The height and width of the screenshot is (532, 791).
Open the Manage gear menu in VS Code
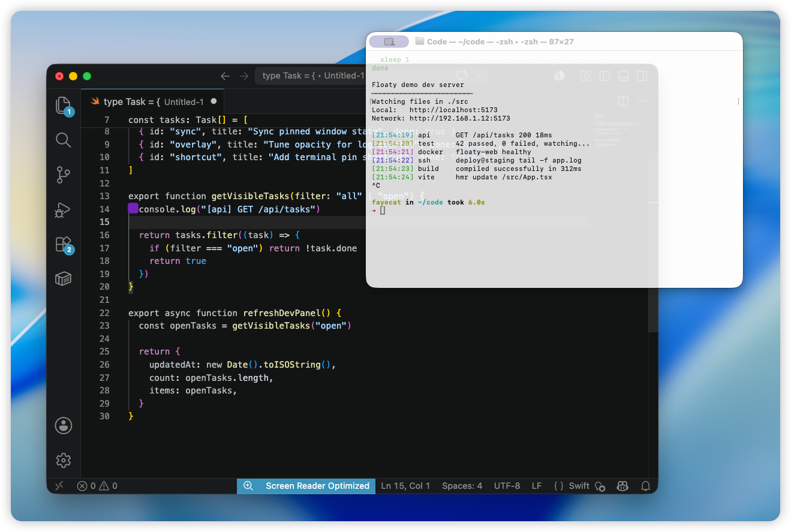click(x=64, y=460)
